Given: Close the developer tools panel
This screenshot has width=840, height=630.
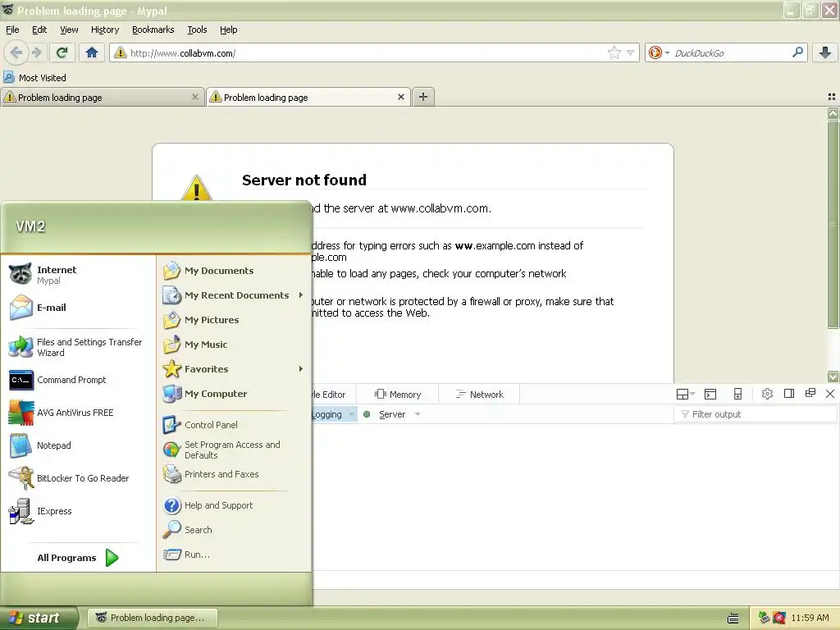Looking at the screenshot, I should (x=830, y=394).
